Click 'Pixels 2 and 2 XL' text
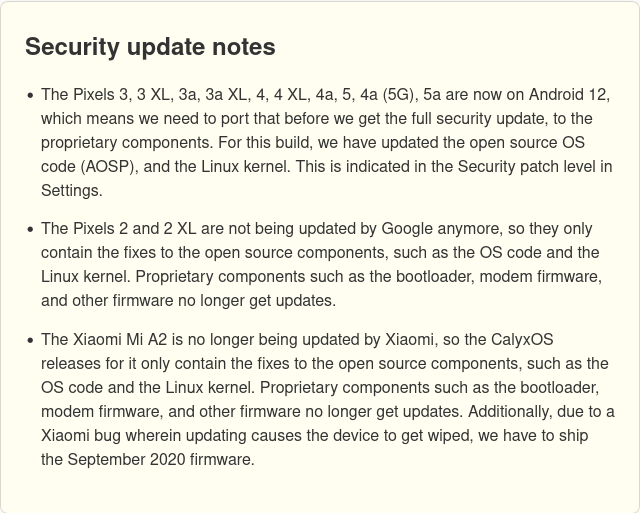This screenshot has width=640, height=513. coord(135,229)
